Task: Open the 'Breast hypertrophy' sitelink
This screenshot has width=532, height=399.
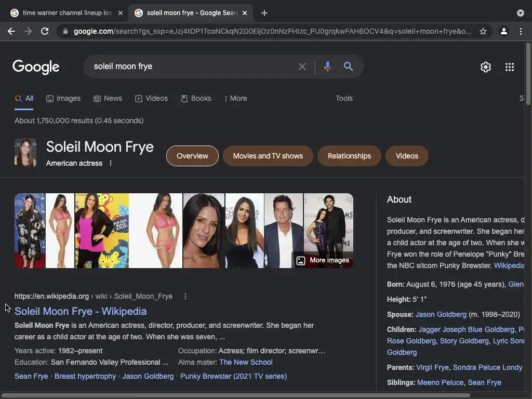Action: 85,376
